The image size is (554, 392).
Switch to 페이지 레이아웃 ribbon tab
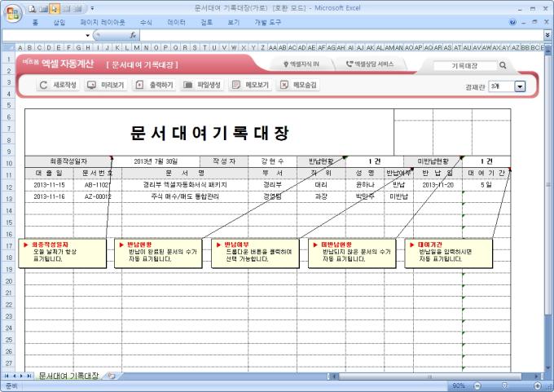tap(103, 23)
